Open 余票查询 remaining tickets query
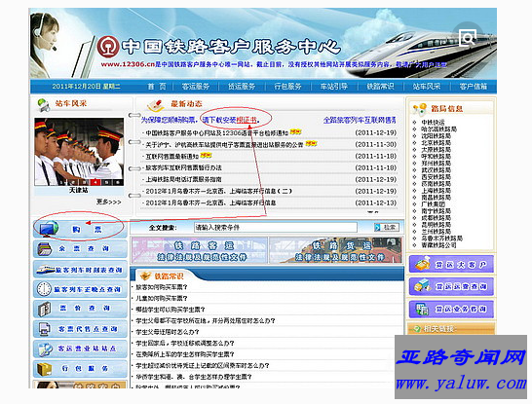This screenshot has height=404, width=532. point(80,249)
